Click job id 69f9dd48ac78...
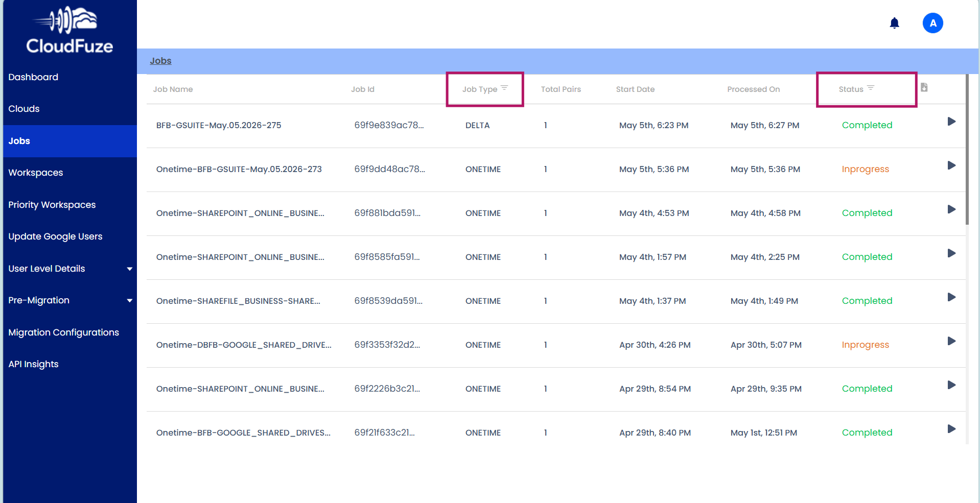This screenshot has height=503, width=980. click(x=389, y=169)
